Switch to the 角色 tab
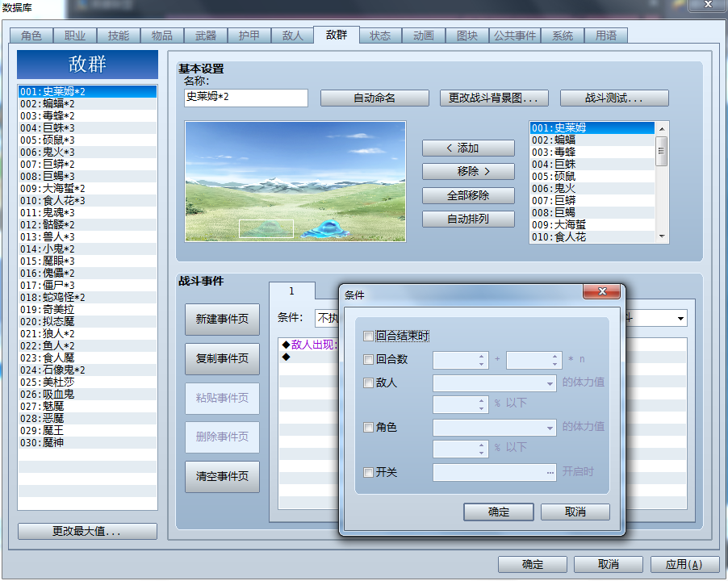Screen dimensions: 728x581 (x=31, y=36)
